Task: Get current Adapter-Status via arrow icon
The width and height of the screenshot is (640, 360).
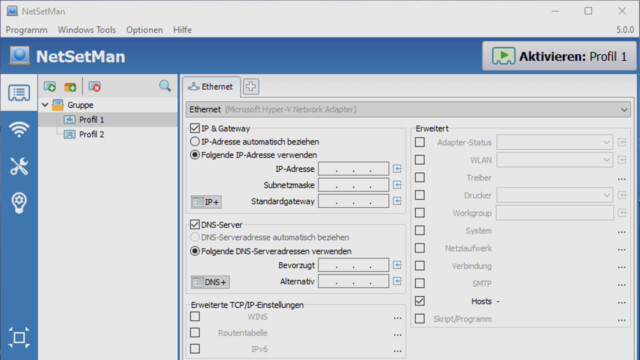Action: (x=622, y=142)
